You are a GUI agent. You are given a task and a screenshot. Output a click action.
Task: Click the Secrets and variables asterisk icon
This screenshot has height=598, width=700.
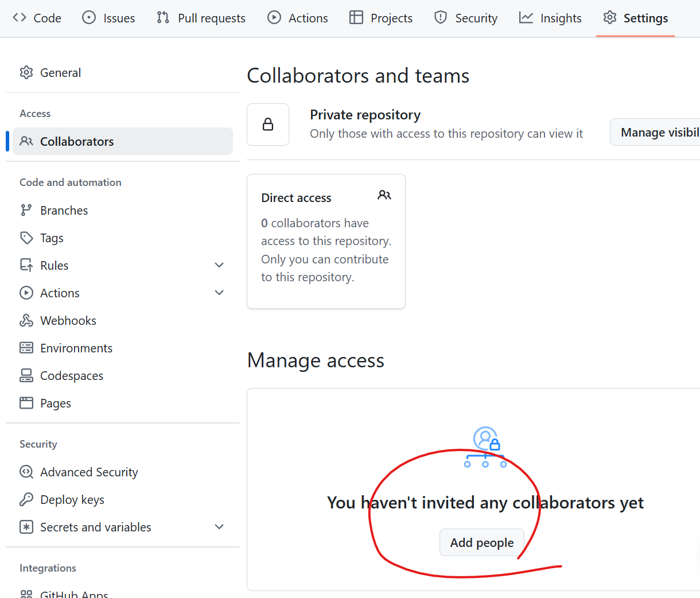(x=26, y=527)
